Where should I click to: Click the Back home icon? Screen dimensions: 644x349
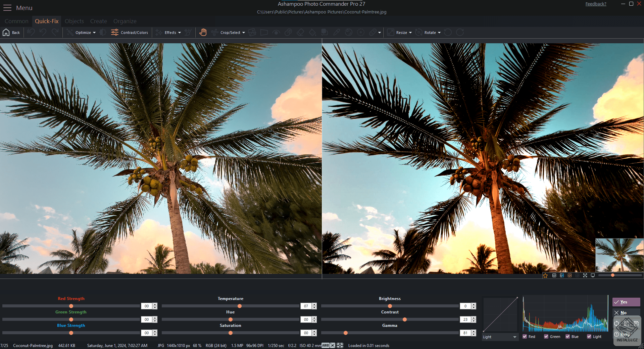click(6, 33)
